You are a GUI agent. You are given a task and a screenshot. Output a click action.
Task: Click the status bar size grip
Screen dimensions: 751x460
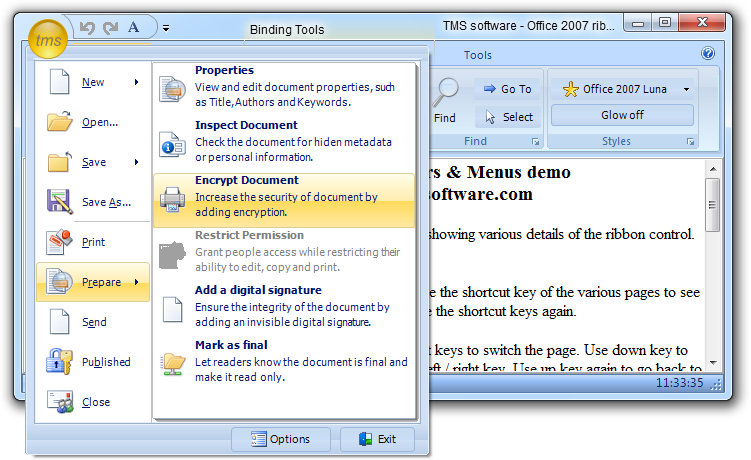click(x=716, y=384)
